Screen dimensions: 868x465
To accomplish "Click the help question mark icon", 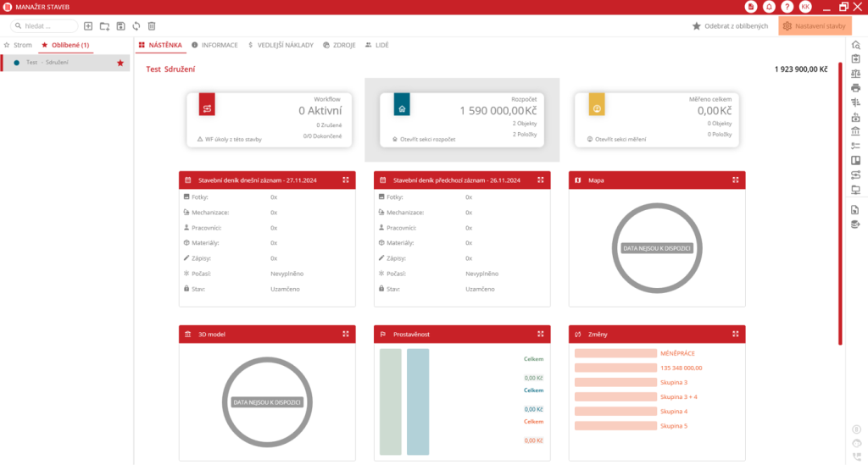I will click(787, 7).
